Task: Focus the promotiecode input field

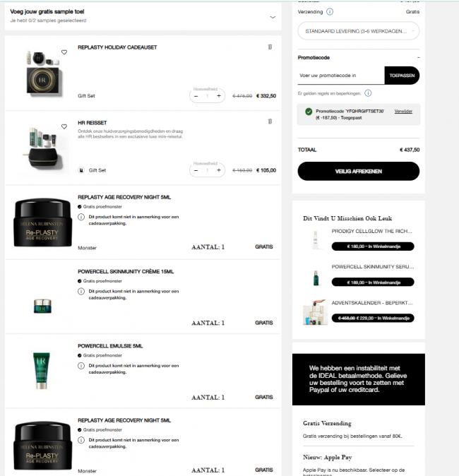Action: 341,76
